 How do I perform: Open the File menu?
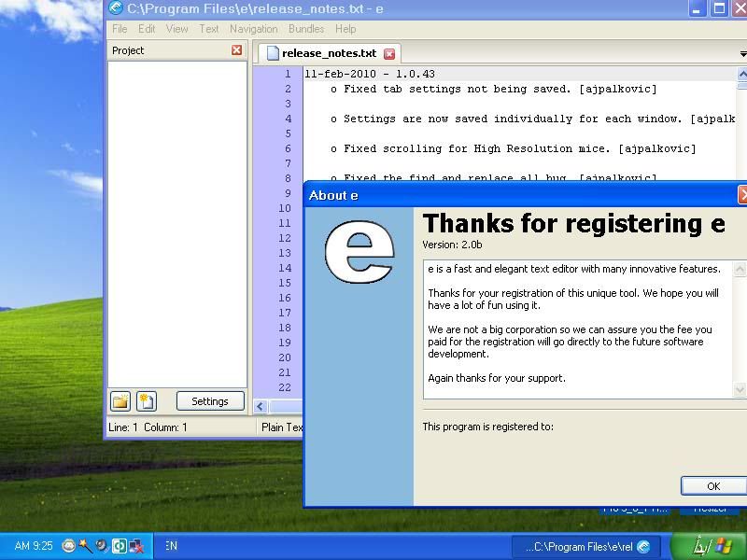click(120, 29)
